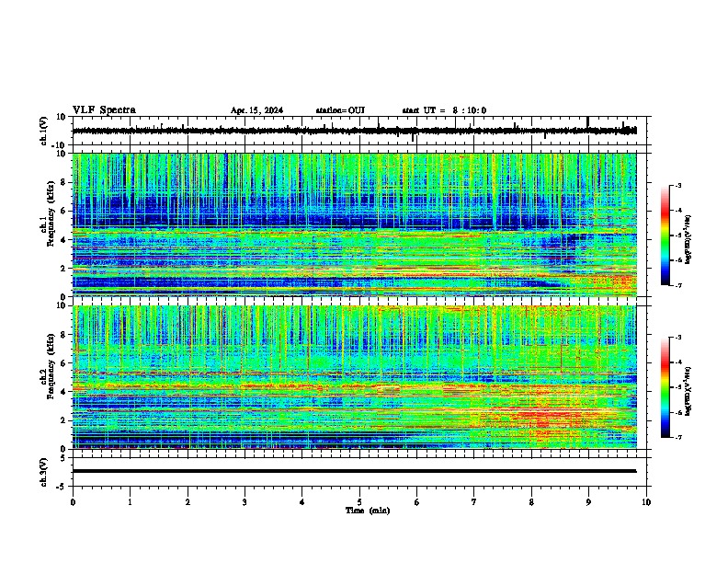Viewport: 728px width, 563px height.
Task: Click the "3" tick on the time axis
Action: [245, 502]
